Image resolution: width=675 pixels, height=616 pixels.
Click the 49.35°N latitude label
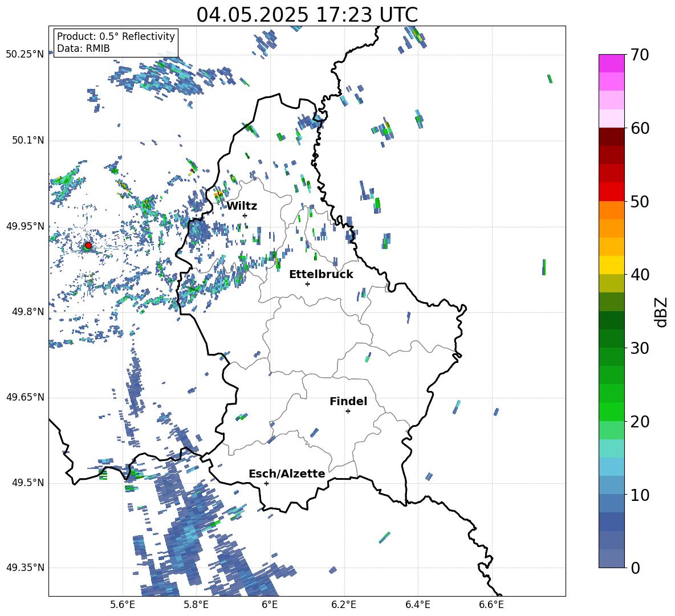[x=25, y=568]
